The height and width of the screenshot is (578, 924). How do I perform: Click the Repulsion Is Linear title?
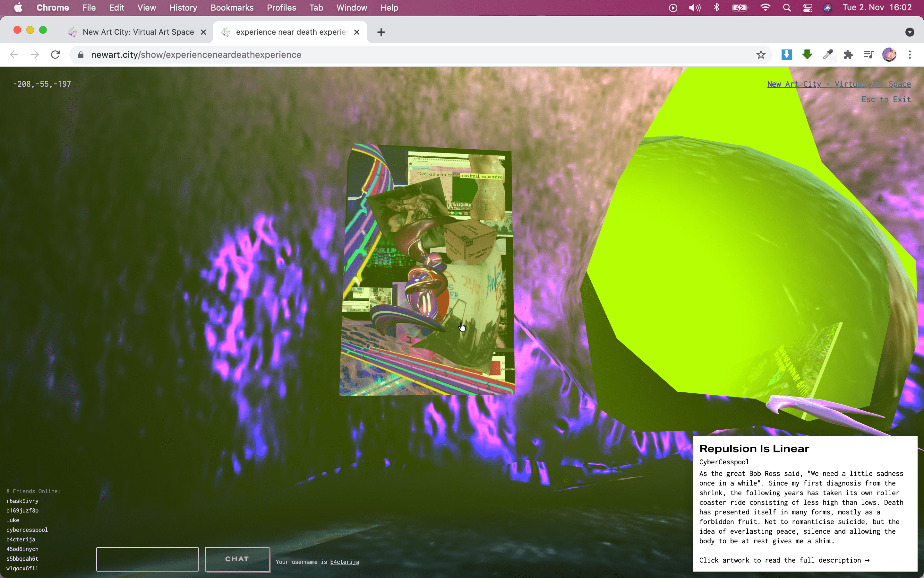point(754,448)
